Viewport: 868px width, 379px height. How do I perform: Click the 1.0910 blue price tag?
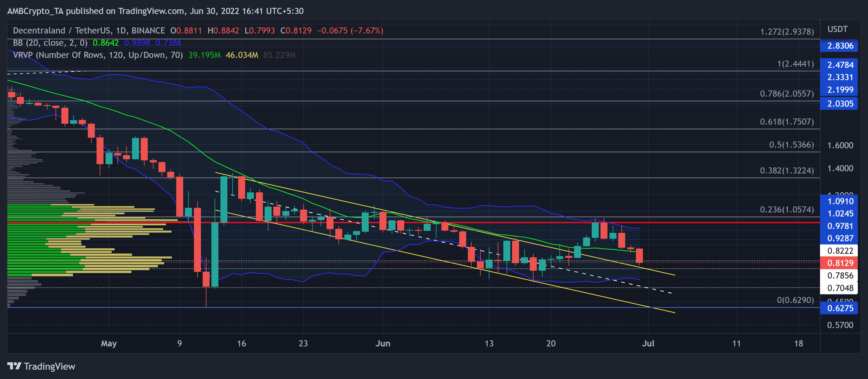[x=840, y=201]
